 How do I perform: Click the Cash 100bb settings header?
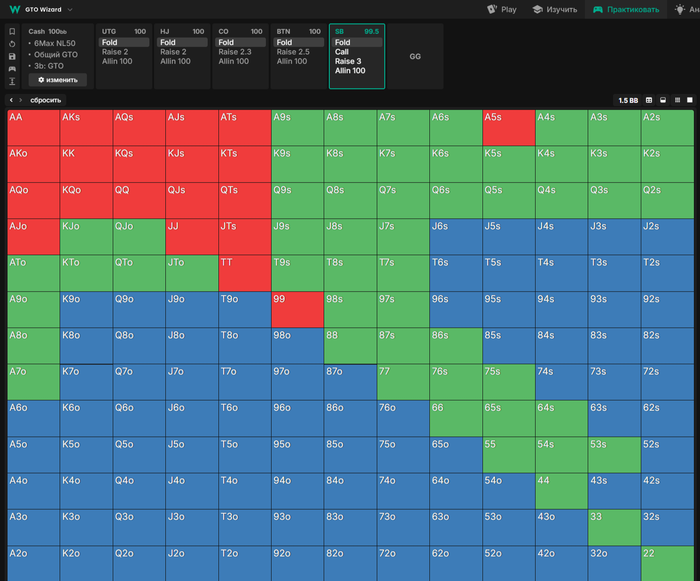(x=47, y=31)
